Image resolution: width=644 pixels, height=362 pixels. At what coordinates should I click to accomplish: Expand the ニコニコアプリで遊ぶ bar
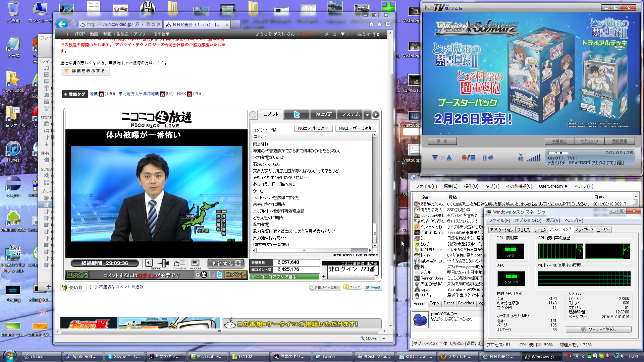[x=284, y=277]
